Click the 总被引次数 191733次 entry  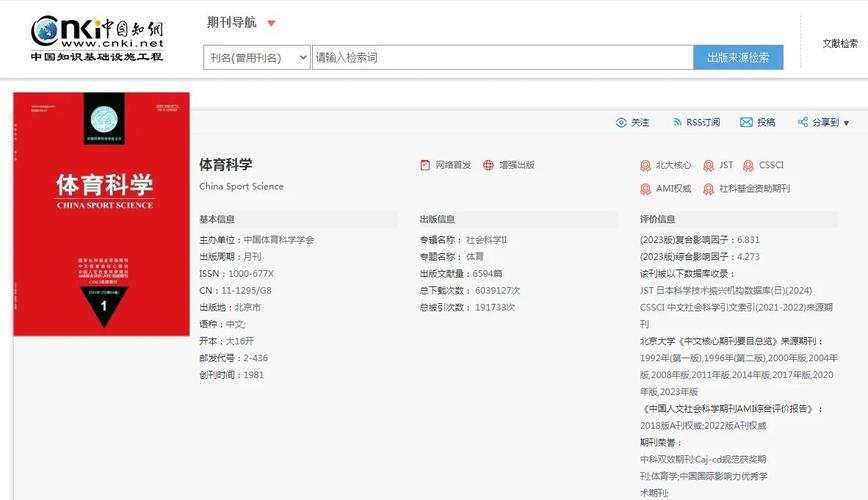[467, 307]
